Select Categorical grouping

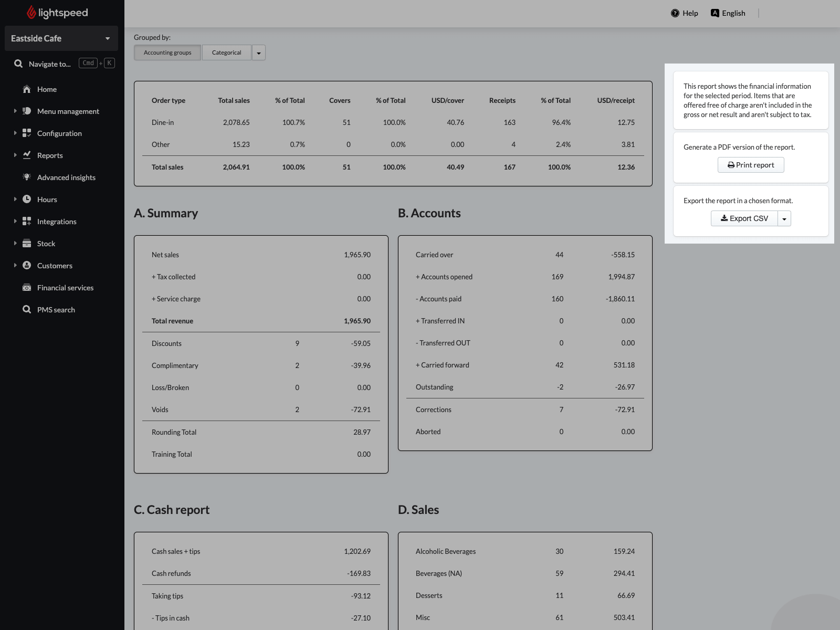point(227,52)
